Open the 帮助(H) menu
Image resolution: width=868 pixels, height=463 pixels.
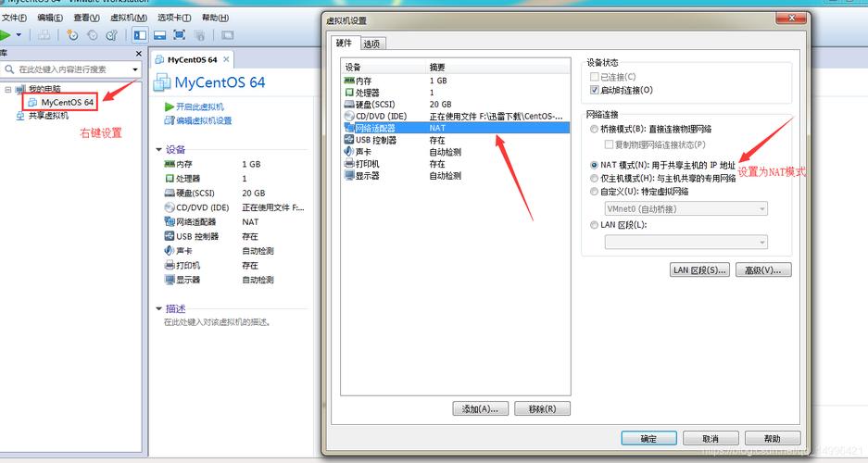[x=215, y=18]
